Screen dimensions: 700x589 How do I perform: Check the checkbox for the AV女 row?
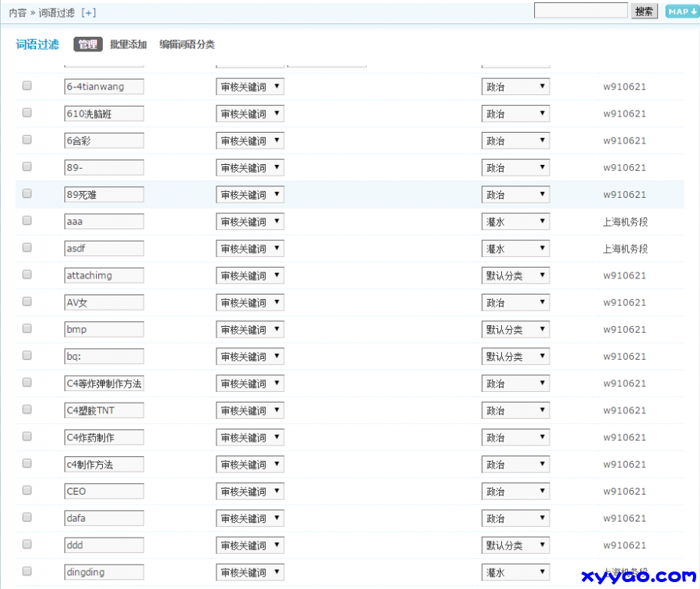click(x=27, y=302)
